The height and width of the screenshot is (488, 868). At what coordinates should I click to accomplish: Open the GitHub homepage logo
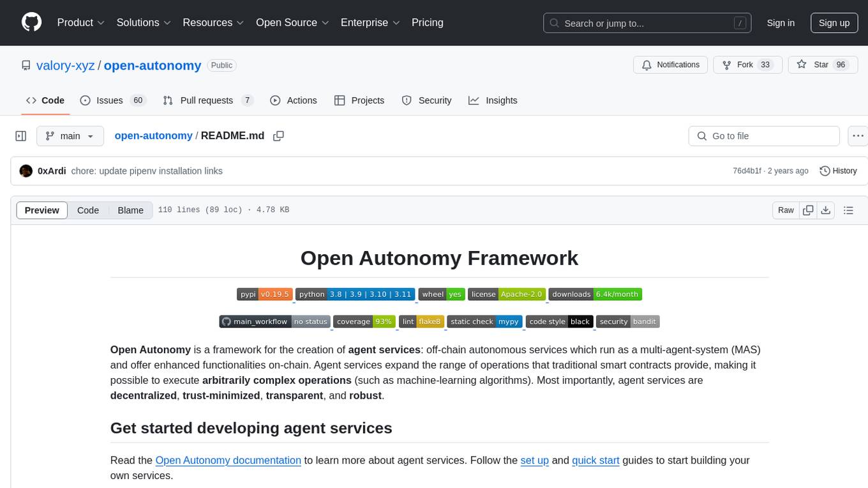(31, 22)
